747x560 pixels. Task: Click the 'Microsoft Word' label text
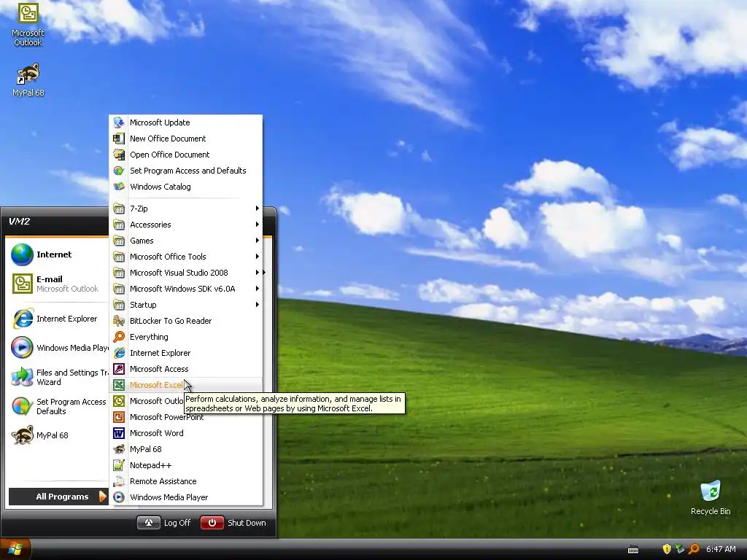(157, 433)
